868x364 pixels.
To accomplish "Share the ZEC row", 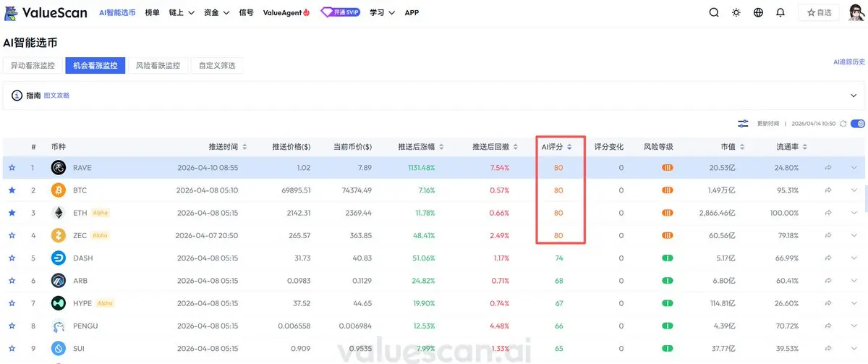I will pos(828,235).
